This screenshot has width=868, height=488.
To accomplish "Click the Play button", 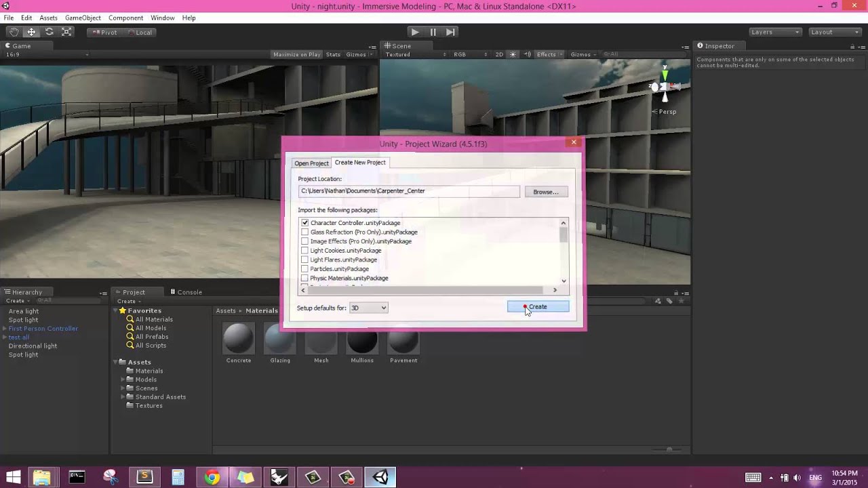I will (415, 32).
